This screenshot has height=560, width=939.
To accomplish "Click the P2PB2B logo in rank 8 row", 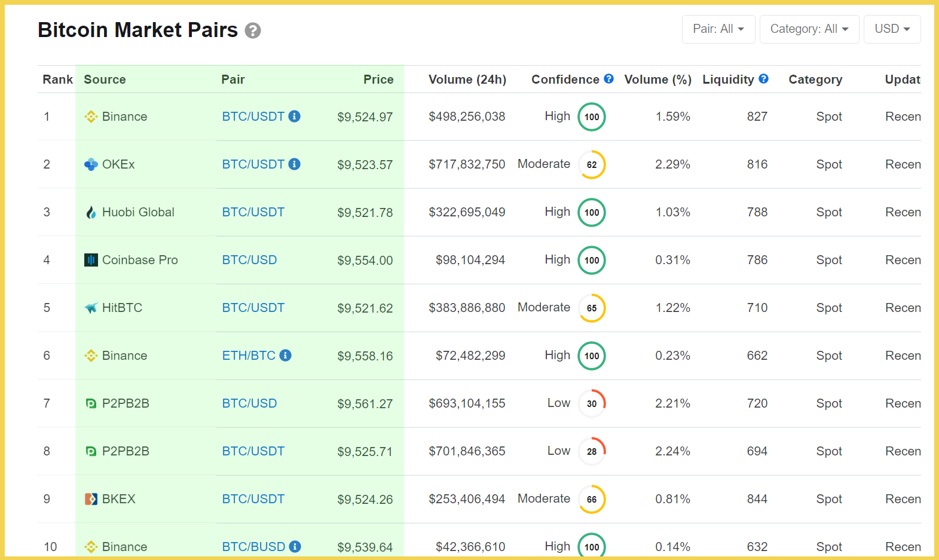I will click(91, 451).
